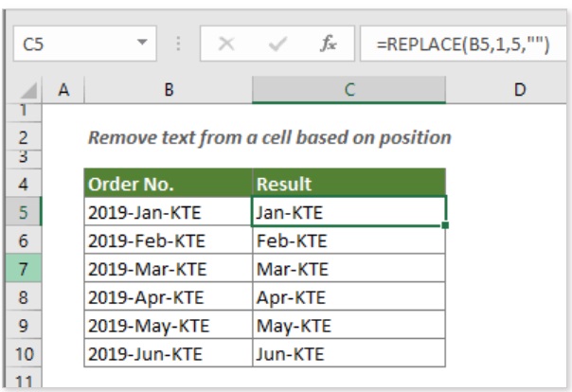Click the title 'Remove text from a cell based on position'
Screen dimensions: 572x392
click(270, 138)
